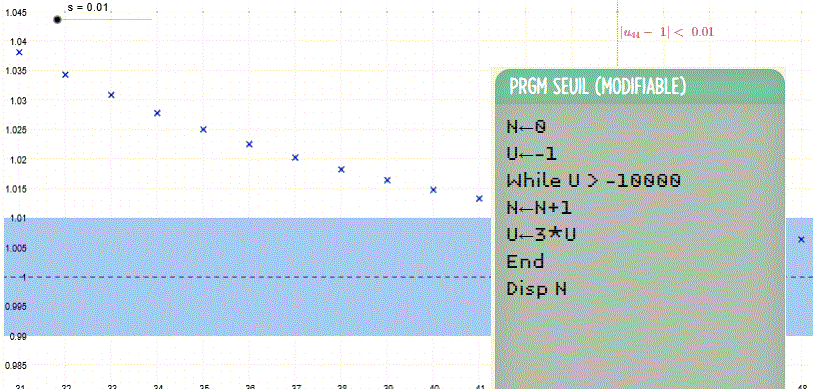Image resolution: width=813 pixels, height=389 pixels.
Task: Select the blue cross inside the band at n=48
Action: pos(801,239)
